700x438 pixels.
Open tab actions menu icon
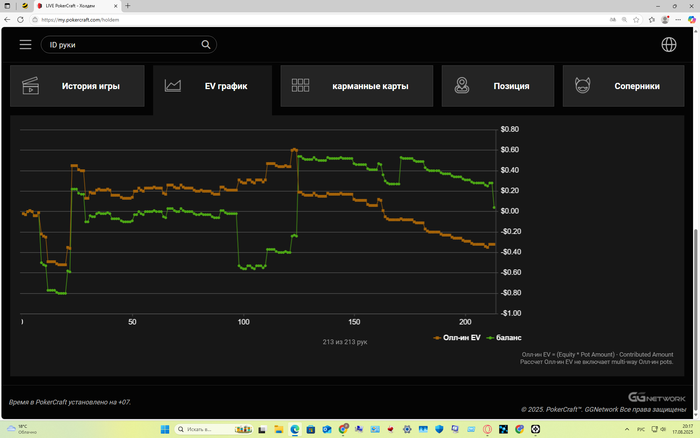(x=7, y=6)
